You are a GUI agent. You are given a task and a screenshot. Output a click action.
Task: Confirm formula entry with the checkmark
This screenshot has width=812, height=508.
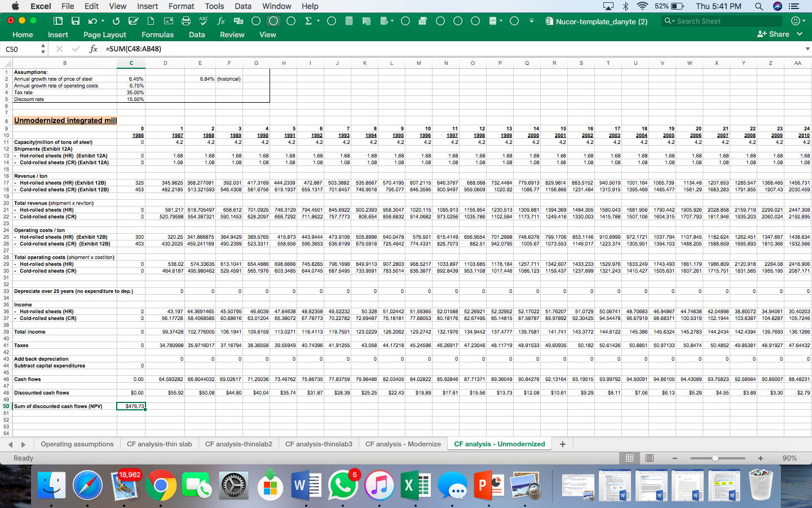tap(76, 49)
